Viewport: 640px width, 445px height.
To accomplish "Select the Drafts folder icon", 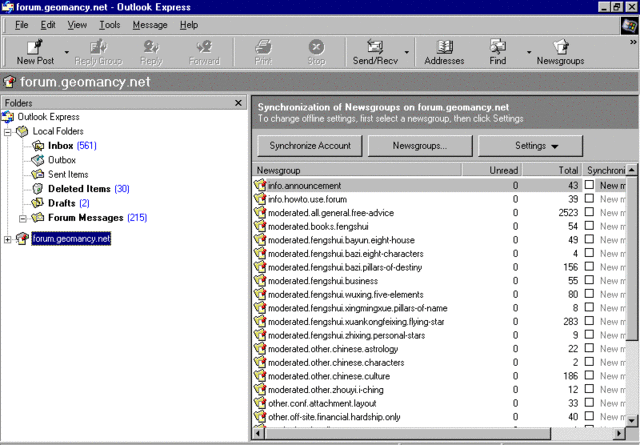I will pos(38,203).
